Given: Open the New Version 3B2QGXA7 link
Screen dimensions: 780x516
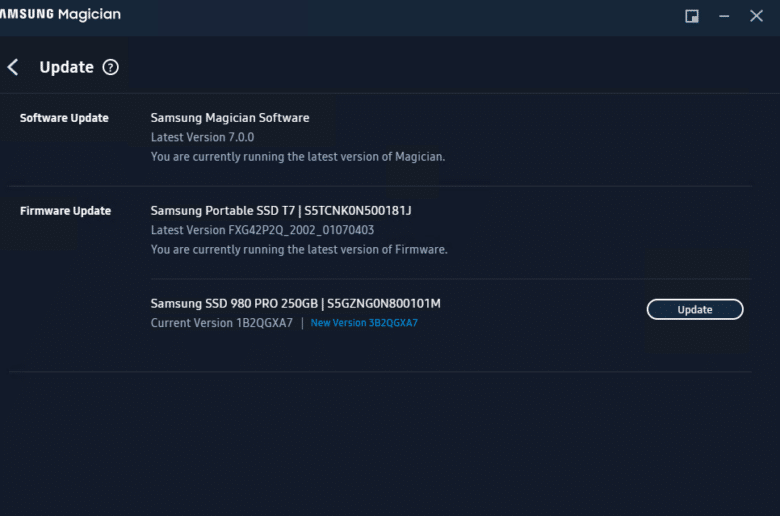Looking at the screenshot, I should pos(364,323).
